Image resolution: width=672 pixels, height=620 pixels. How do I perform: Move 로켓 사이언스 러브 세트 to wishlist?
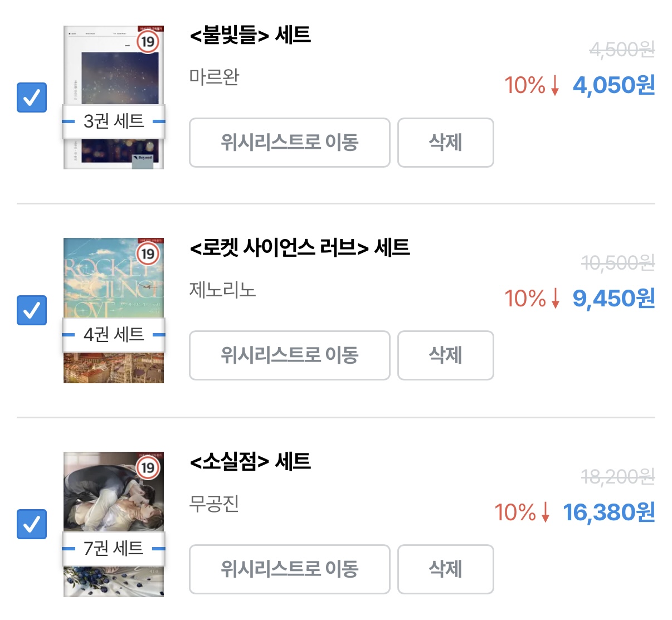pyautogui.click(x=289, y=355)
